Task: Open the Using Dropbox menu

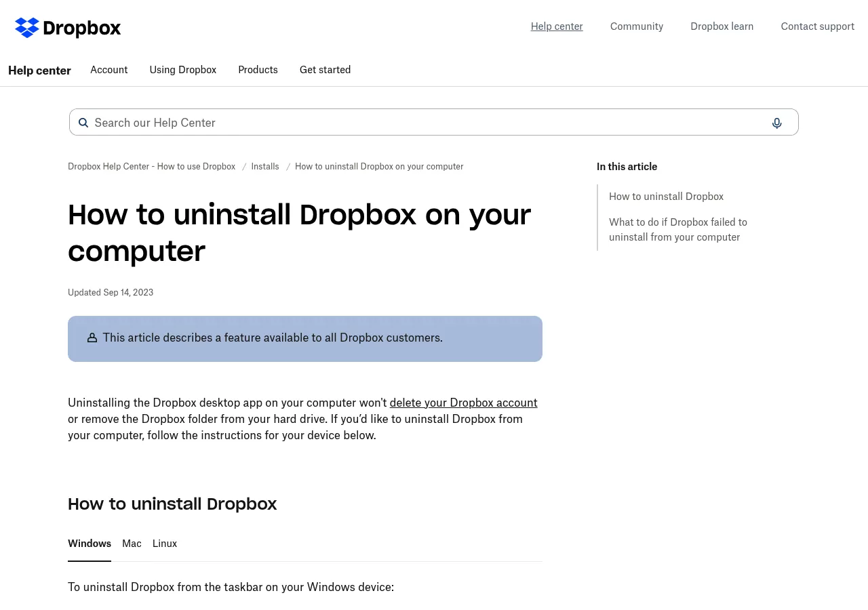Action: pyautogui.click(x=183, y=70)
